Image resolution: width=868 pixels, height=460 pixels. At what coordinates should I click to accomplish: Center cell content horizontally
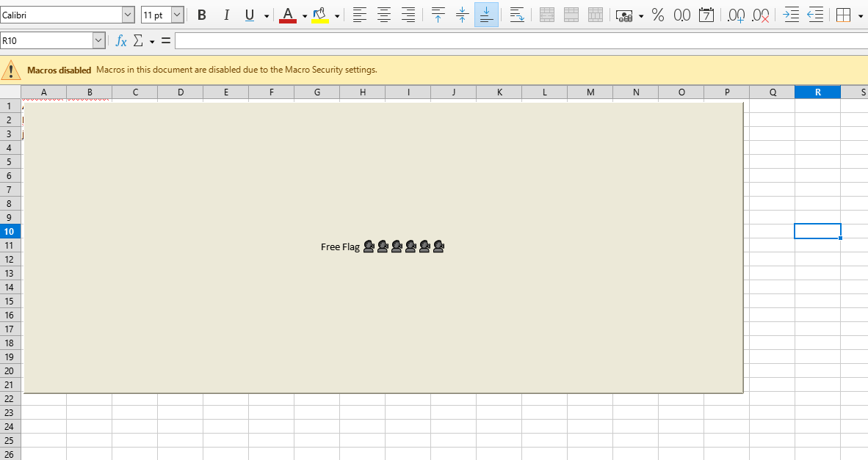pyautogui.click(x=383, y=15)
